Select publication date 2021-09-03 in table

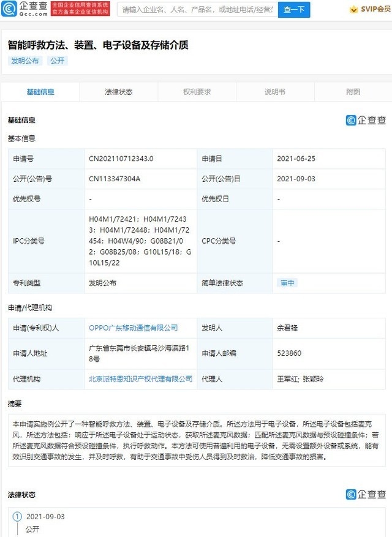click(296, 179)
